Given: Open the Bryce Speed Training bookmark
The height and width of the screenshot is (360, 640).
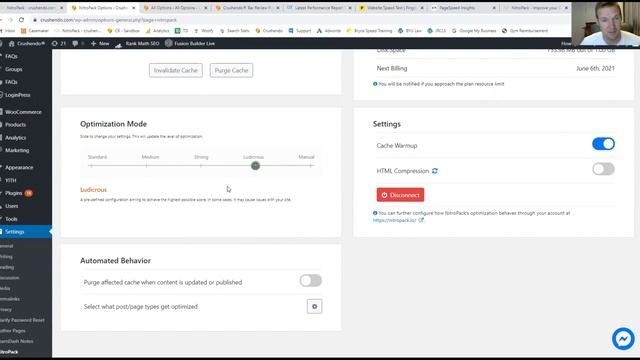Looking at the screenshot, I should (369, 31).
